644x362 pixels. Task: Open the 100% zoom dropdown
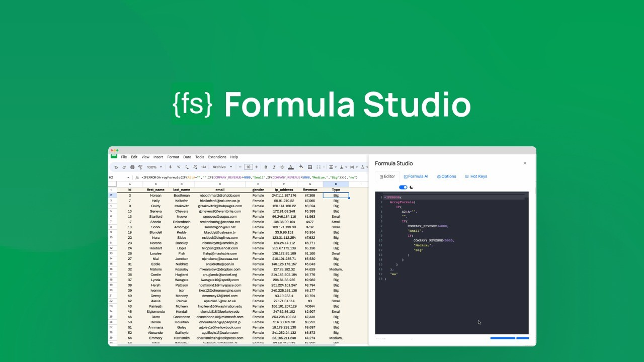[x=154, y=167]
